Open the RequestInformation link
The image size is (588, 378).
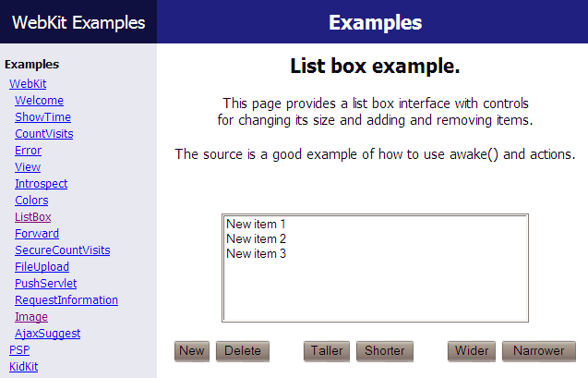(x=66, y=300)
